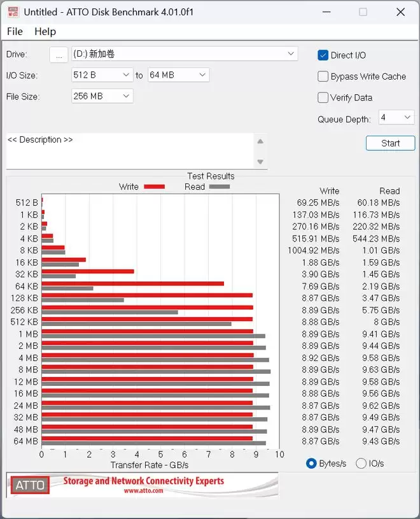Open the Help menu
This screenshot has width=420, height=519.
coord(45,31)
